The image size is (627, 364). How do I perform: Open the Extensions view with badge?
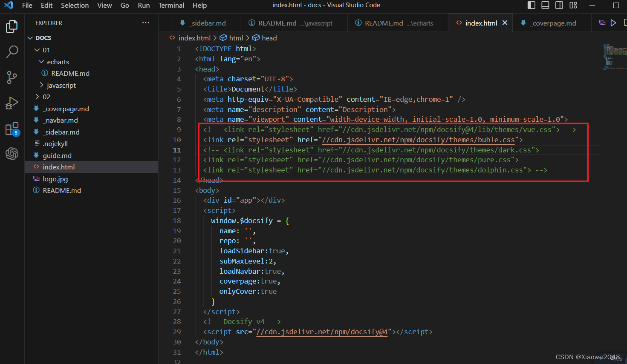point(12,129)
